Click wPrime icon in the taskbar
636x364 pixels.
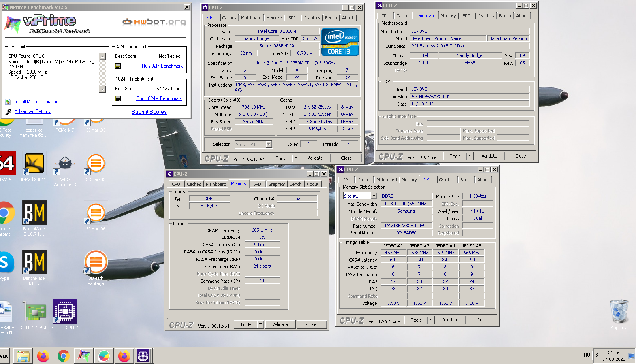pos(83,356)
